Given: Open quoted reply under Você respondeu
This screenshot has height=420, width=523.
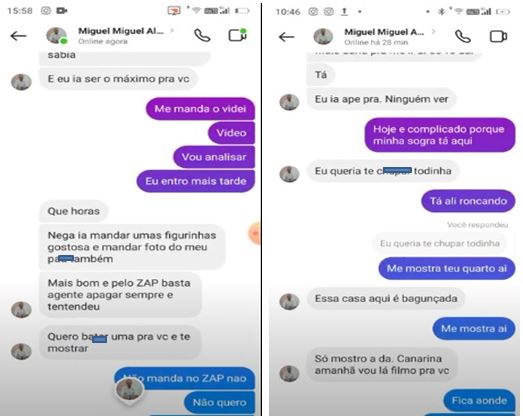Looking at the screenshot, I should tap(440, 243).
